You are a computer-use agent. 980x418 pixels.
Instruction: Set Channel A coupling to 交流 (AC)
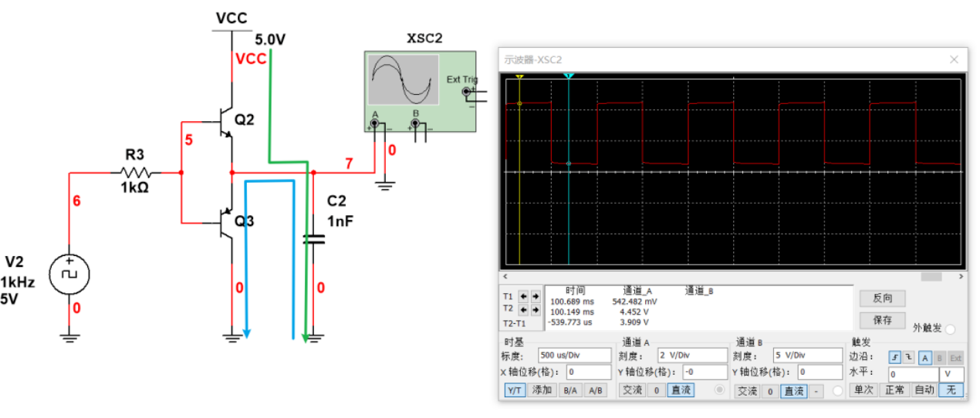click(x=632, y=390)
